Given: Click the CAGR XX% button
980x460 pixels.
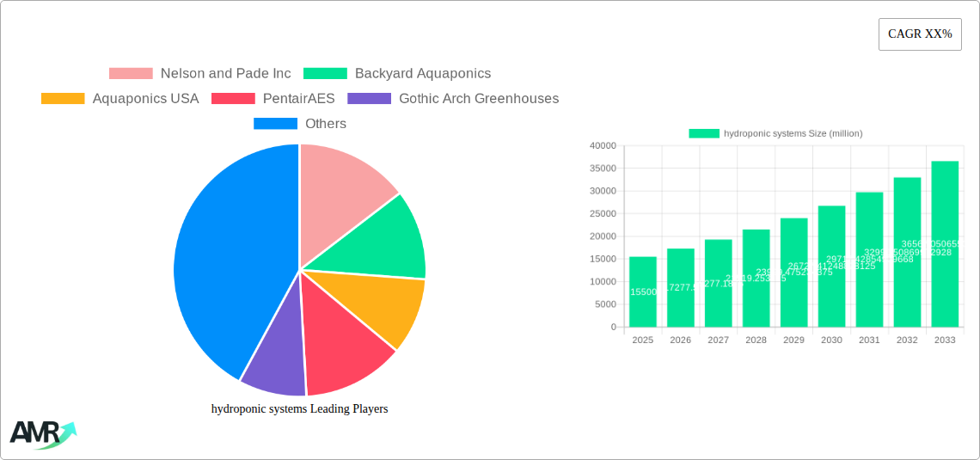Looking at the screenshot, I should [x=919, y=34].
